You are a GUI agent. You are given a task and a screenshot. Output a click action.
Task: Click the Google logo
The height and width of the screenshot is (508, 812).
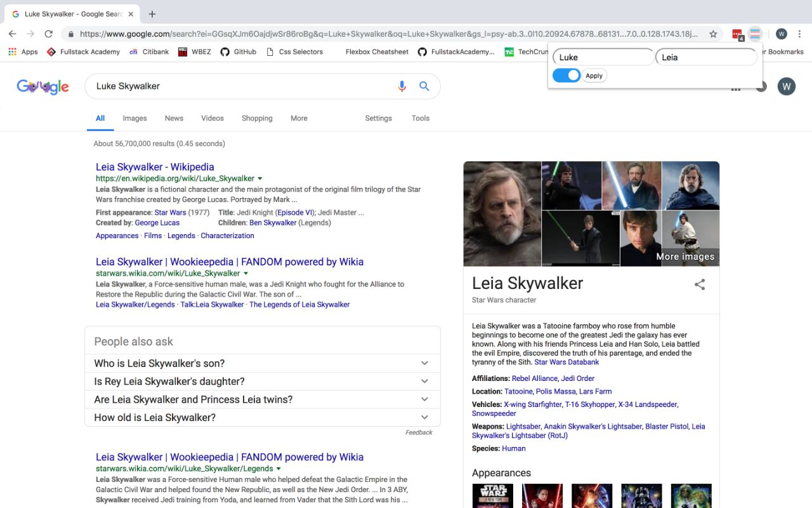[x=43, y=86]
